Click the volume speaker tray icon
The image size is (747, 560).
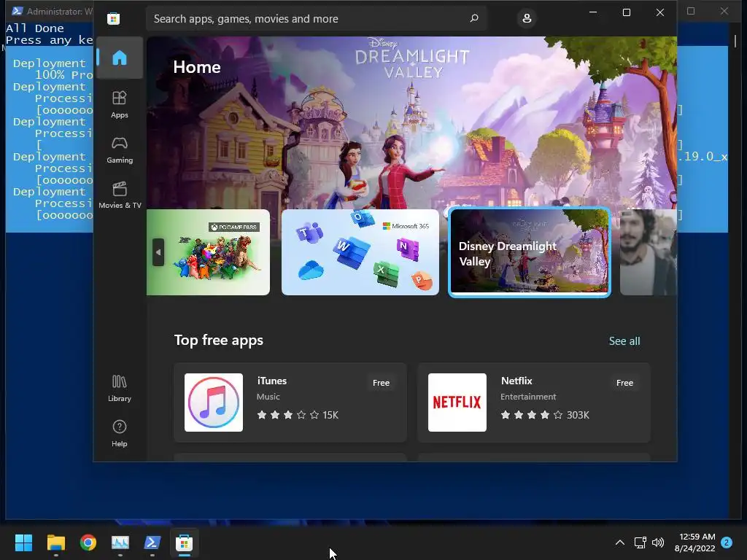[x=658, y=542]
